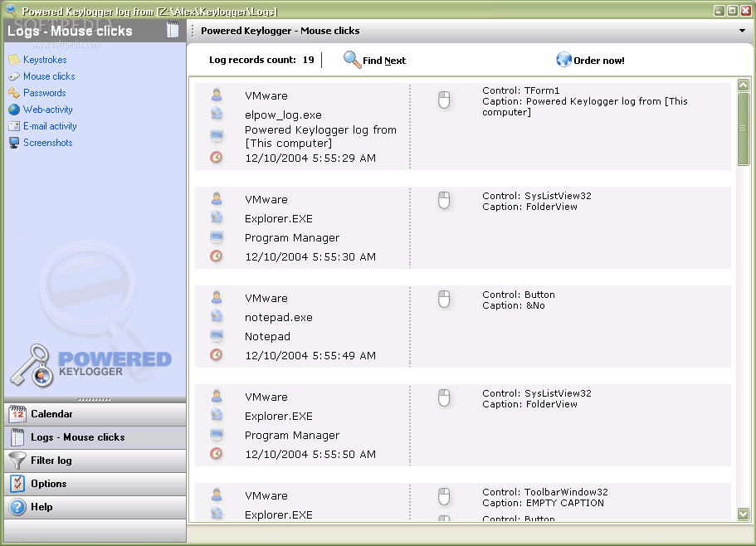Click the notebook icon beside Logs - Mouse clicks button

tap(17, 437)
